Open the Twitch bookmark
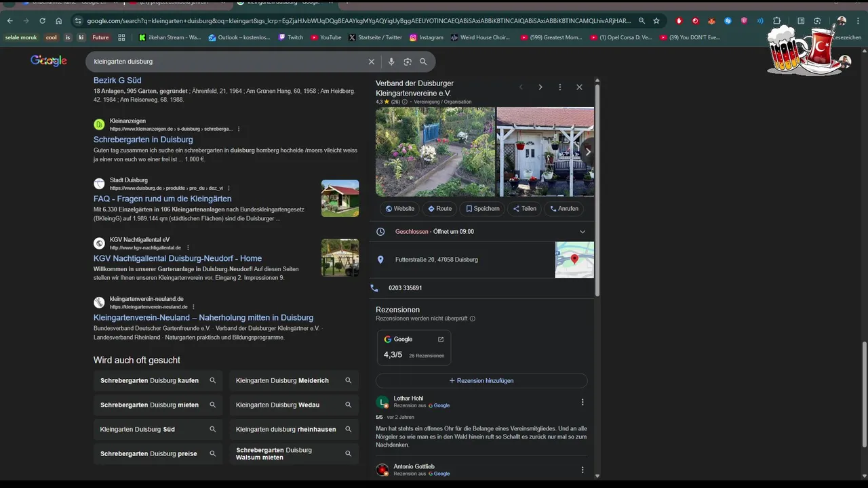The image size is (868, 488). tap(290, 38)
